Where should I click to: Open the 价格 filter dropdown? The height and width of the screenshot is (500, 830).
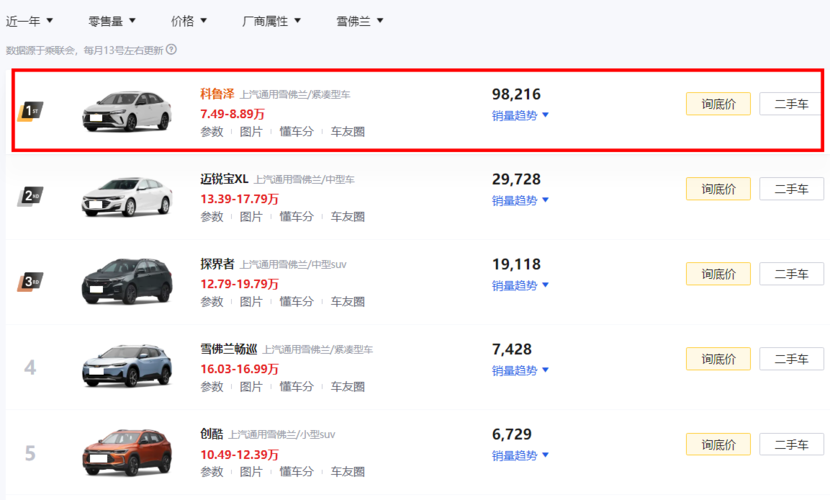[x=189, y=21]
